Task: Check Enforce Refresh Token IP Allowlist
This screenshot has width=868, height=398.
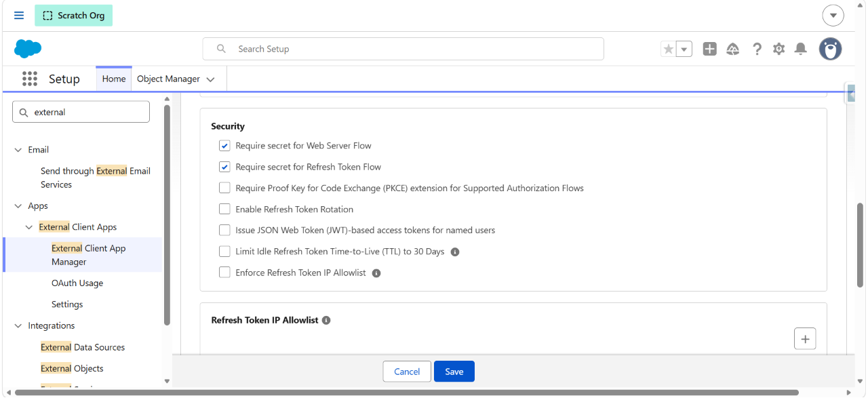Action: point(224,273)
